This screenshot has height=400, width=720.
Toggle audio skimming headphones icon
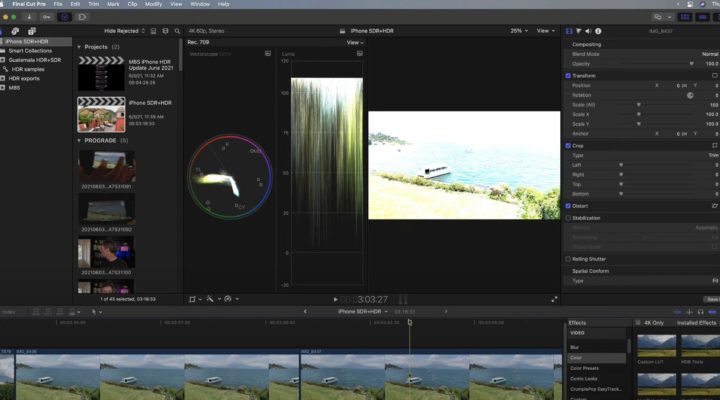(x=701, y=312)
